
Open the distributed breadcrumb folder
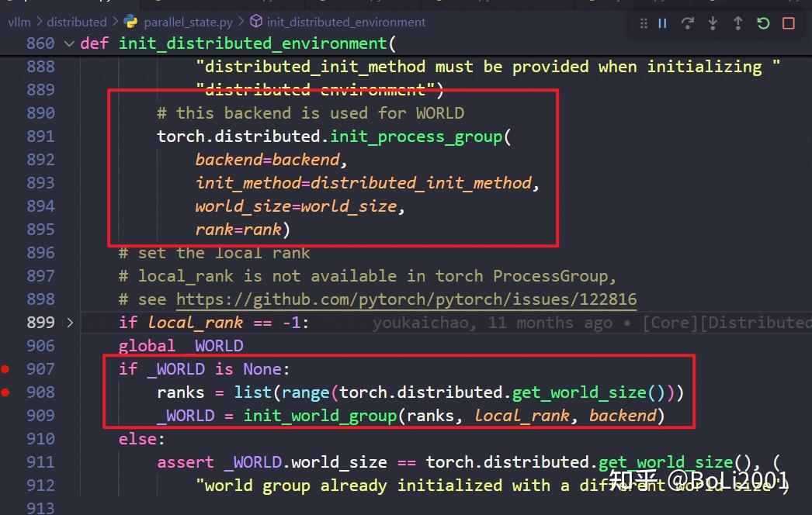pos(77,22)
